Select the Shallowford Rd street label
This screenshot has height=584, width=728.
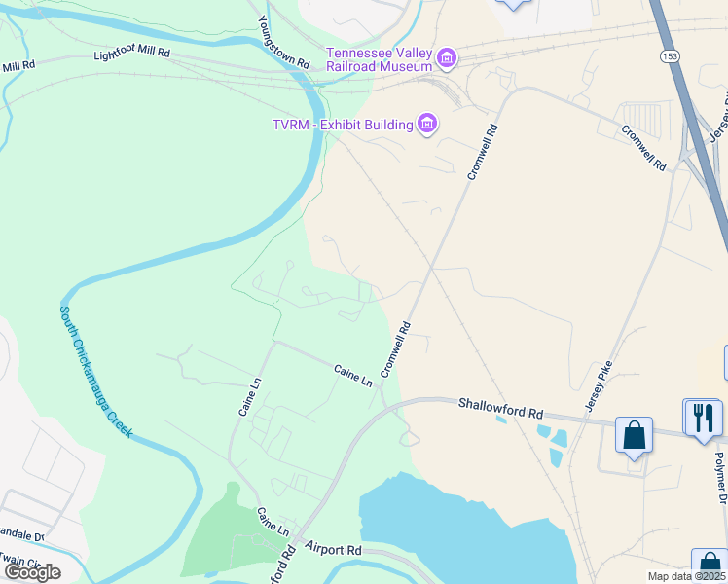[500, 408]
